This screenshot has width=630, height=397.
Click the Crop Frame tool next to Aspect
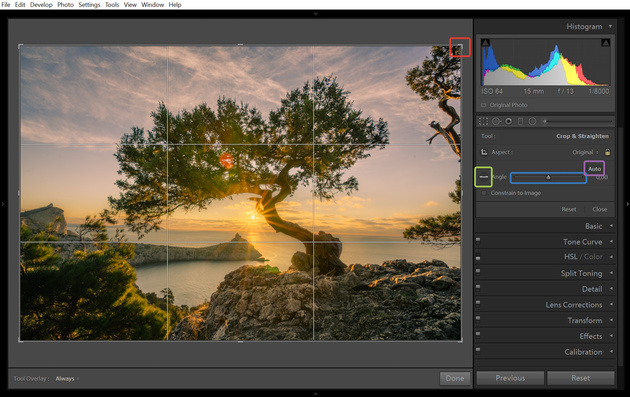tap(484, 152)
